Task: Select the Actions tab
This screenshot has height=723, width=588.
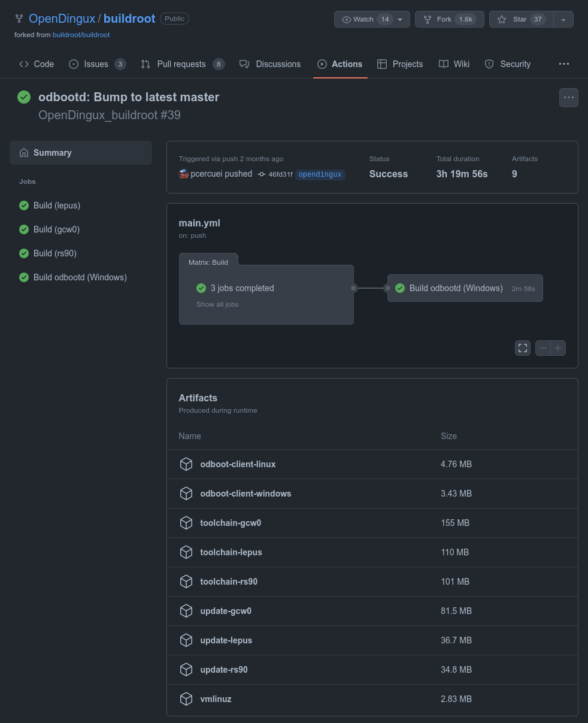Action: tap(340, 64)
